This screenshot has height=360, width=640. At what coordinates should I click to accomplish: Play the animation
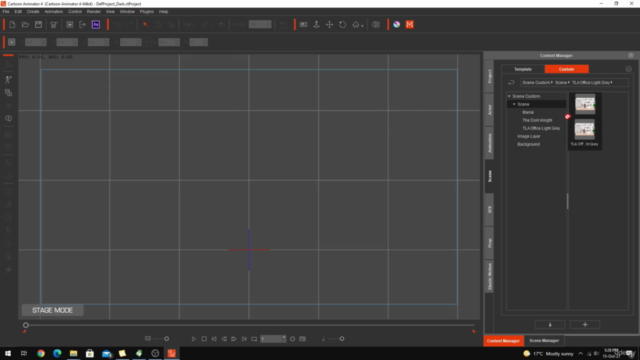click(194, 339)
